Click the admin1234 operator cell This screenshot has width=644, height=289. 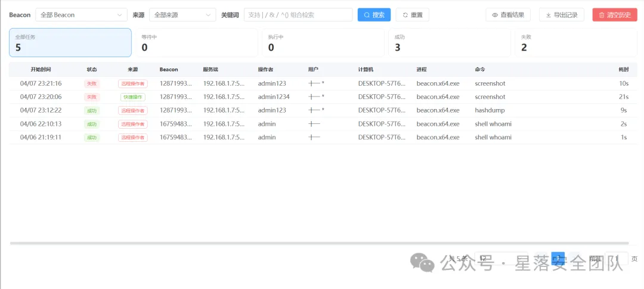274,97
